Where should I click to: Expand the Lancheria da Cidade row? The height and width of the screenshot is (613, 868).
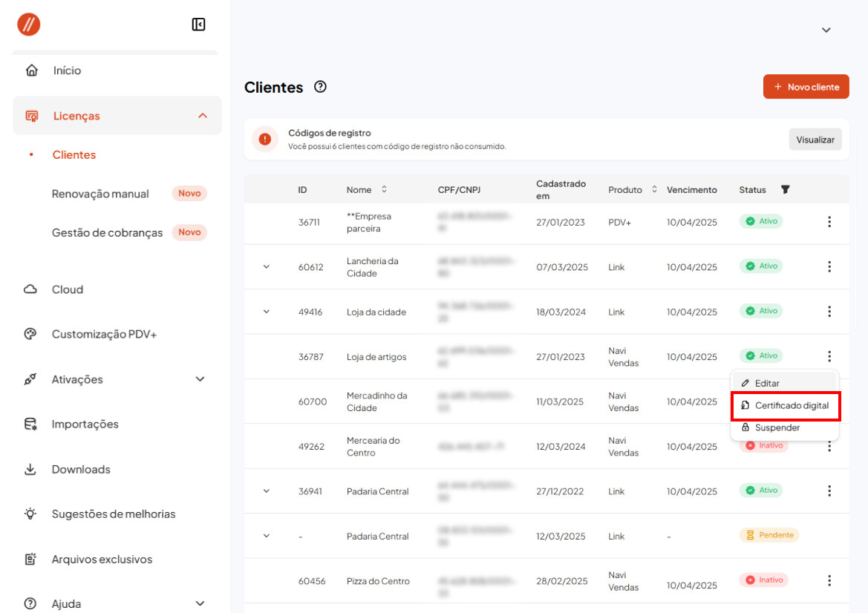pyautogui.click(x=267, y=266)
